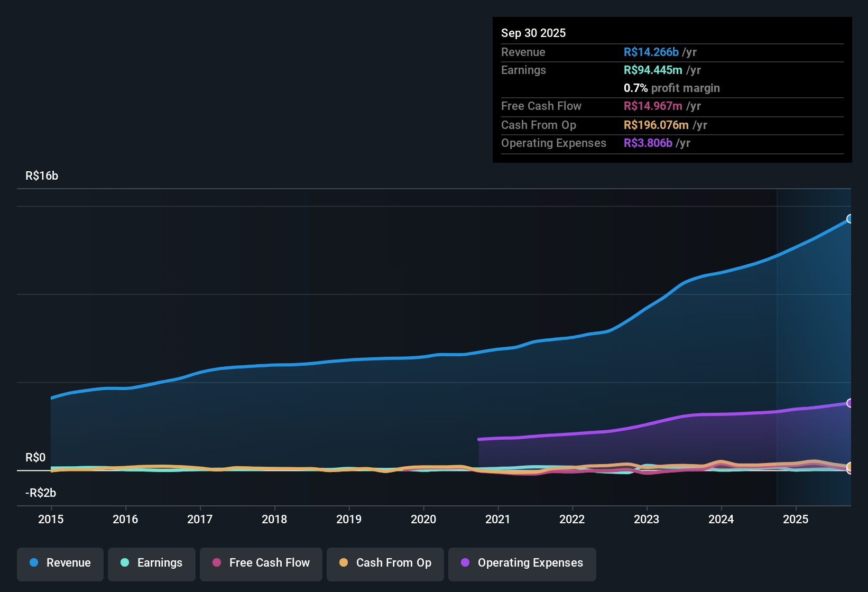The width and height of the screenshot is (868, 592).
Task: Click the Operating Expenses endpoint marker
Action: pyautogui.click(x=850, y=403)
